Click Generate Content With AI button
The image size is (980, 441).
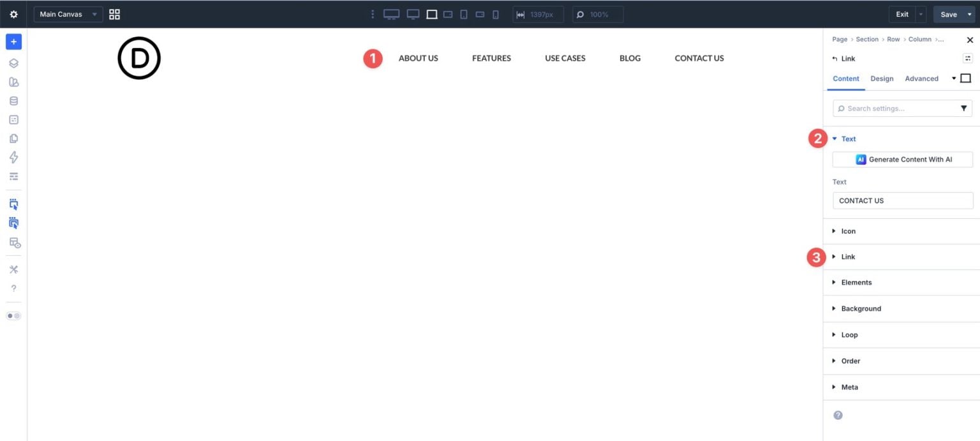point(903,160)
